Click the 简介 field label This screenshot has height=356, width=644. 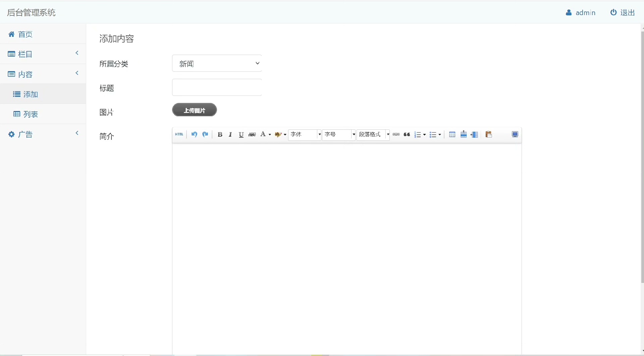coord(107,136)
